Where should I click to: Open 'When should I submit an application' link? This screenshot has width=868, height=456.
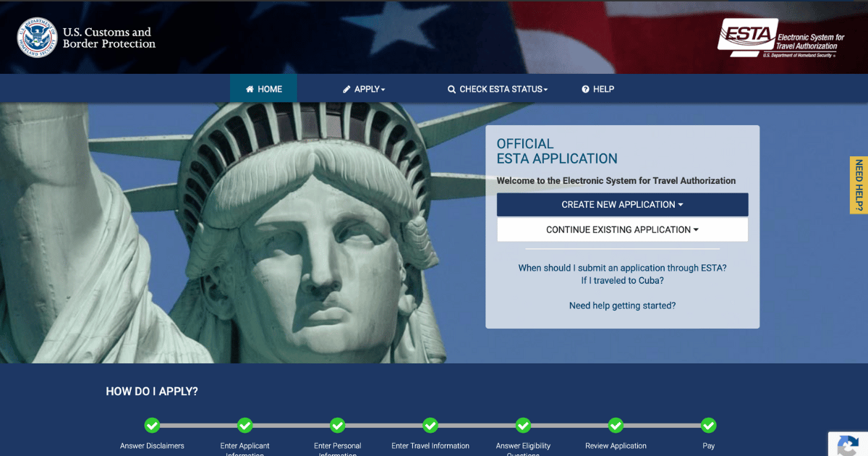622,268
